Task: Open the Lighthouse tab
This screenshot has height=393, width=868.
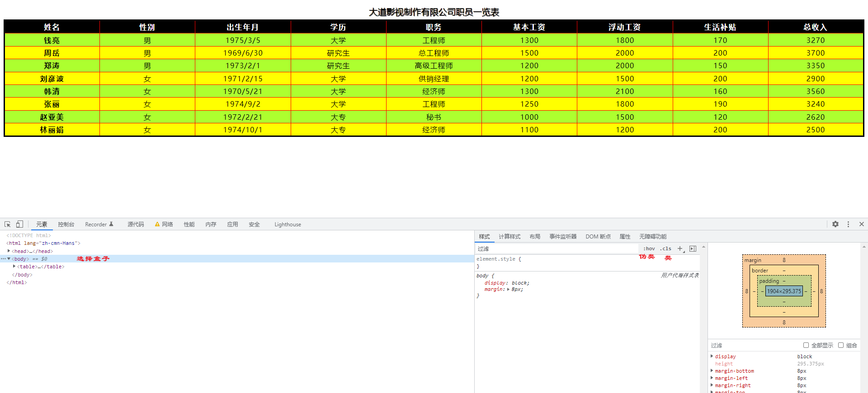Action: click(x=288, y=225)
